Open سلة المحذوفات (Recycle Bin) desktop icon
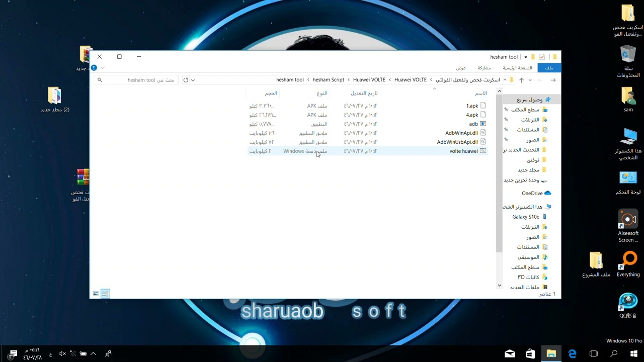Image resolution: width=644 pixels, height=362 pixels. click(x=628, y=61)
